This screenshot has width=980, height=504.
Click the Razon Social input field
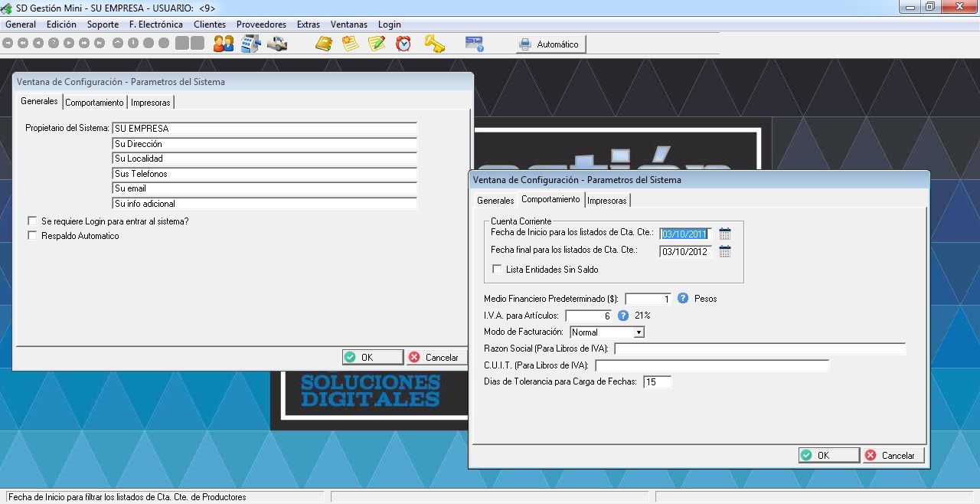pyautogui.click(x=759, y=349)
